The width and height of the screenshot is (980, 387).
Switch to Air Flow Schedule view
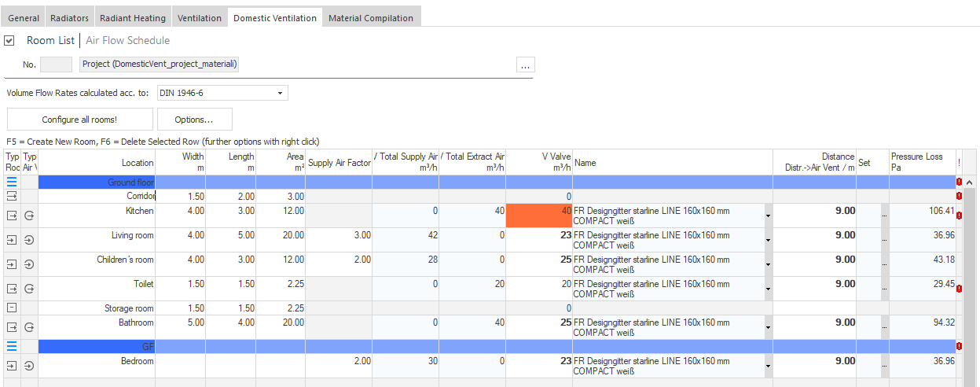(127, 40)
